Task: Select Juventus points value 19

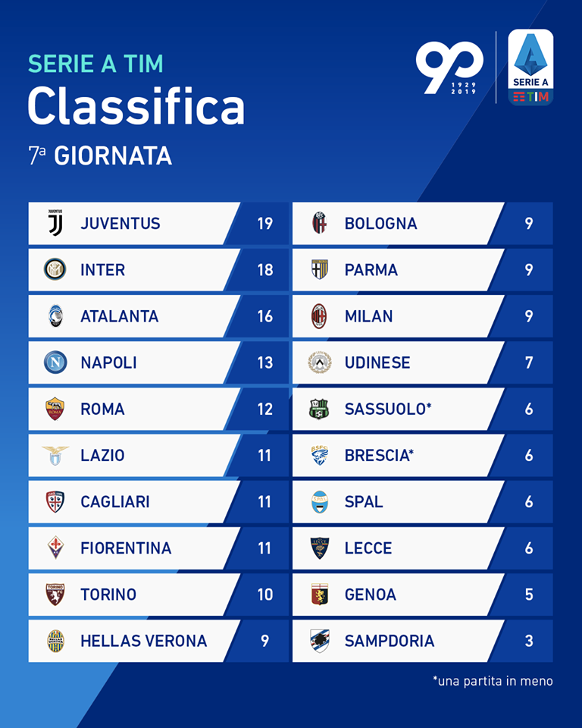Action: (x=265, y=223)
